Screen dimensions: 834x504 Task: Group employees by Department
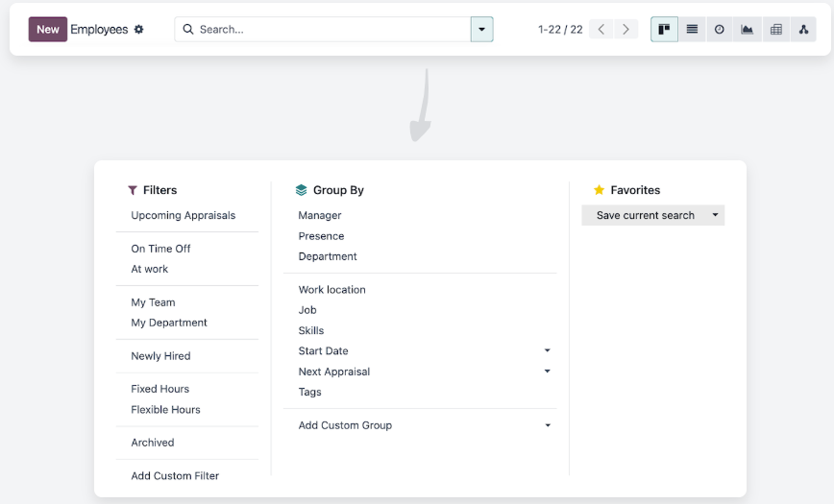(x=328, y=256)
